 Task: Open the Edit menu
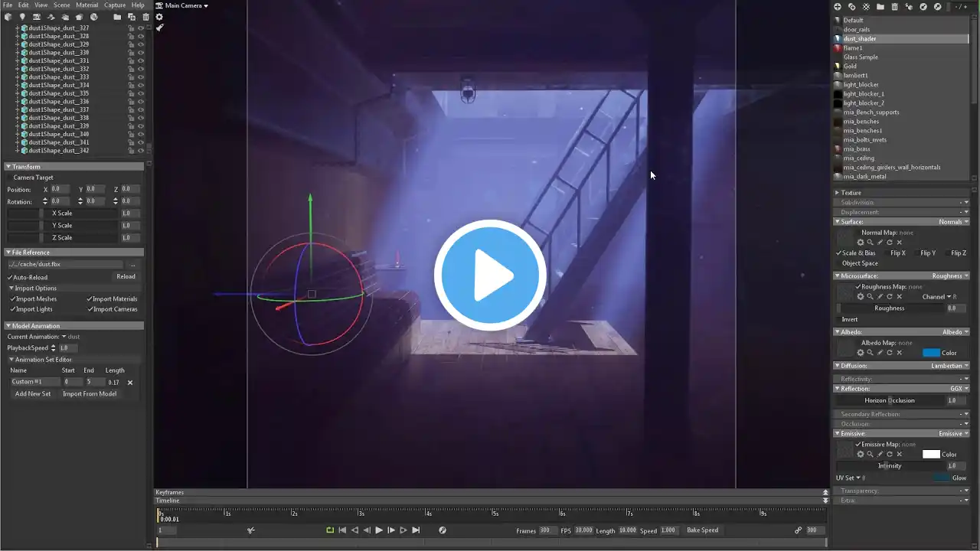(x=24, y=5)
